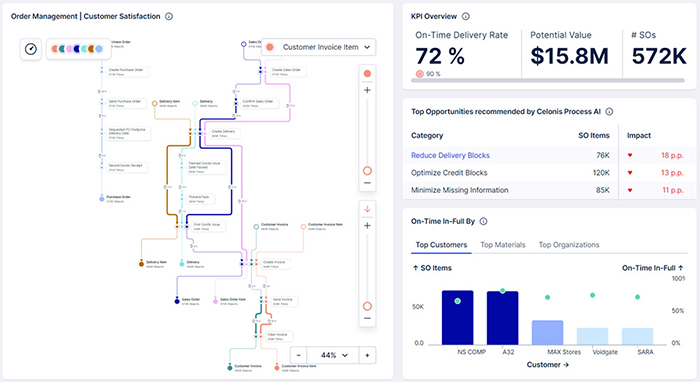The height and width of the screenshot is (382, 700).
Task: Open the 44% zoom level dropdown
Action: point(333,355)
